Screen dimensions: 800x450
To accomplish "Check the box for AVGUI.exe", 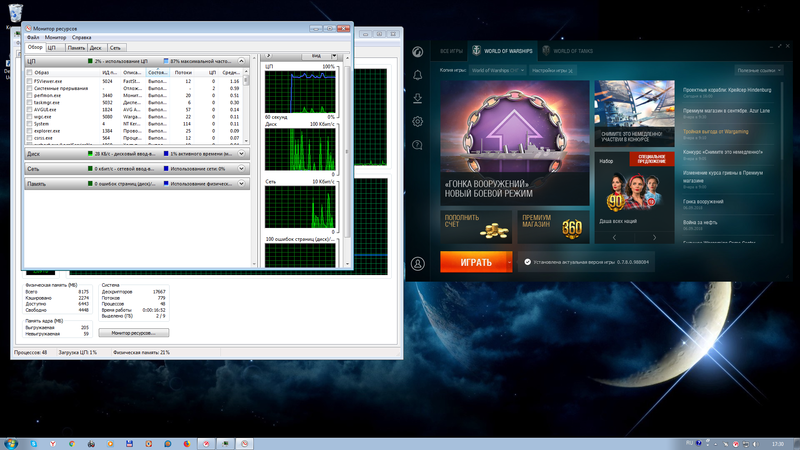I will coord(30,110).
